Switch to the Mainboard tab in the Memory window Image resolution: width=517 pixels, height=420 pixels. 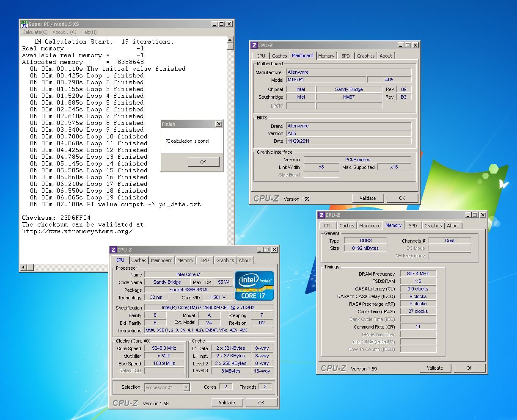point(370,226)
